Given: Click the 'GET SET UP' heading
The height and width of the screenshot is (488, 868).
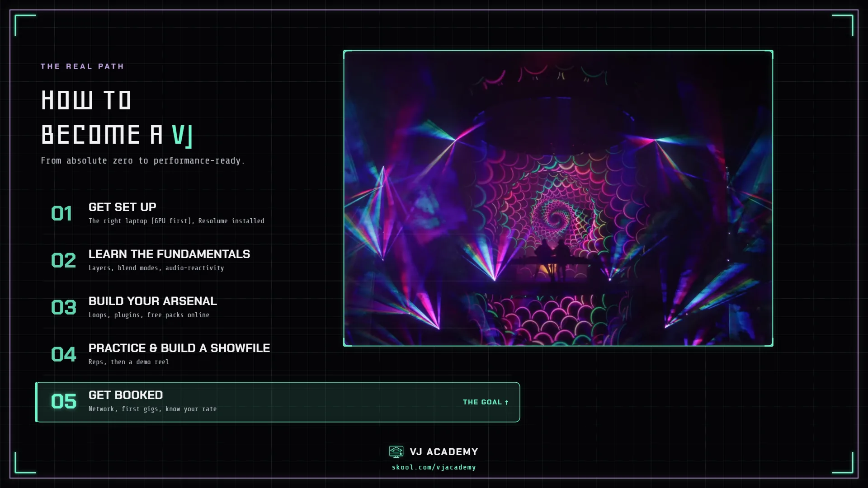Looking at the screenshot, I should [x=123, y=207].
